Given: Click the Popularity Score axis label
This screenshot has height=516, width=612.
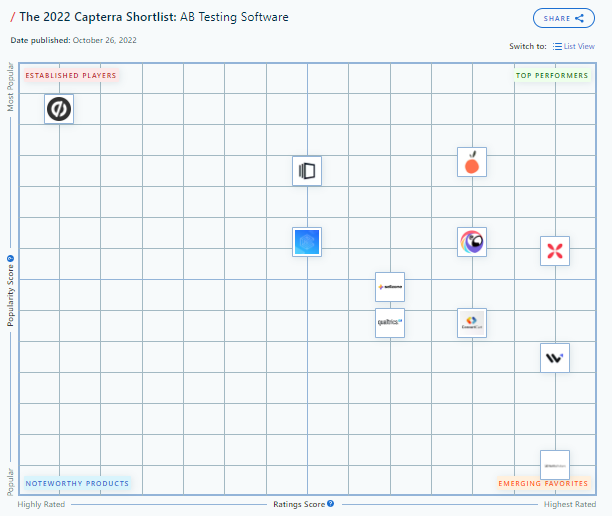Looking at the screenshot, I should [x=10, y=295].
